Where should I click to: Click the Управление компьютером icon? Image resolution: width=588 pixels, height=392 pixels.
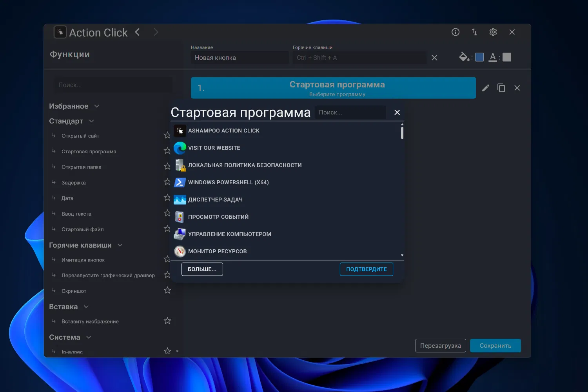[x=180, y=234]
